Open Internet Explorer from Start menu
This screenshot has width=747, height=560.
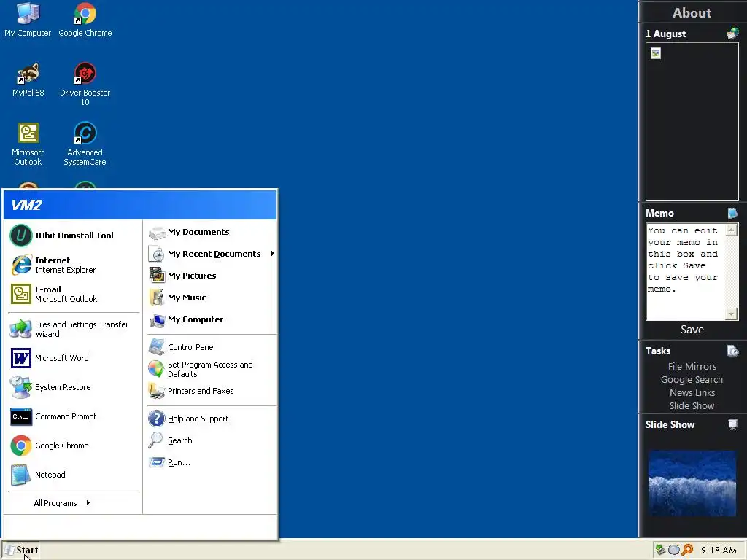click(74, 265)
